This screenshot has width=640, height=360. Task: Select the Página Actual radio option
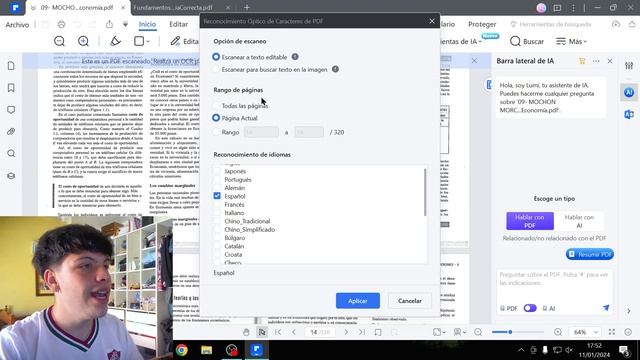pos(216,118)
